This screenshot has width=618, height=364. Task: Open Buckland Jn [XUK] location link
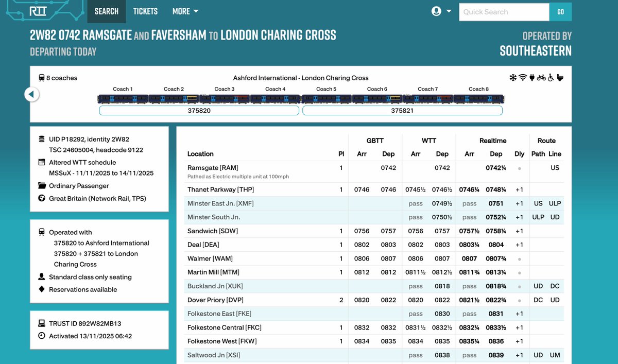(215, 286)
